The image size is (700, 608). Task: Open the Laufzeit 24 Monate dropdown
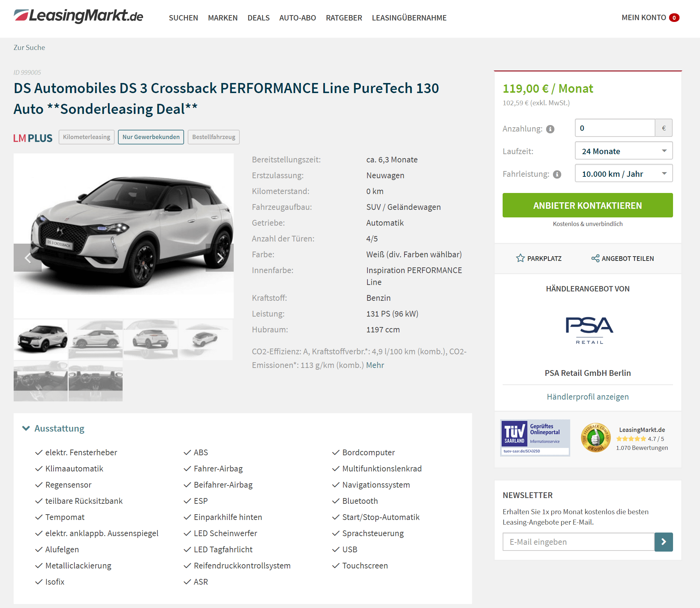click(624, 151)
